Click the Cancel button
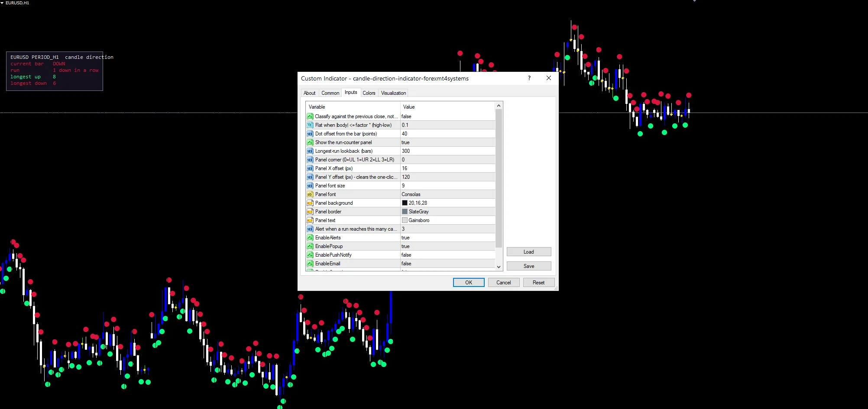Viewport: 868px width, 409px height. 504,283
